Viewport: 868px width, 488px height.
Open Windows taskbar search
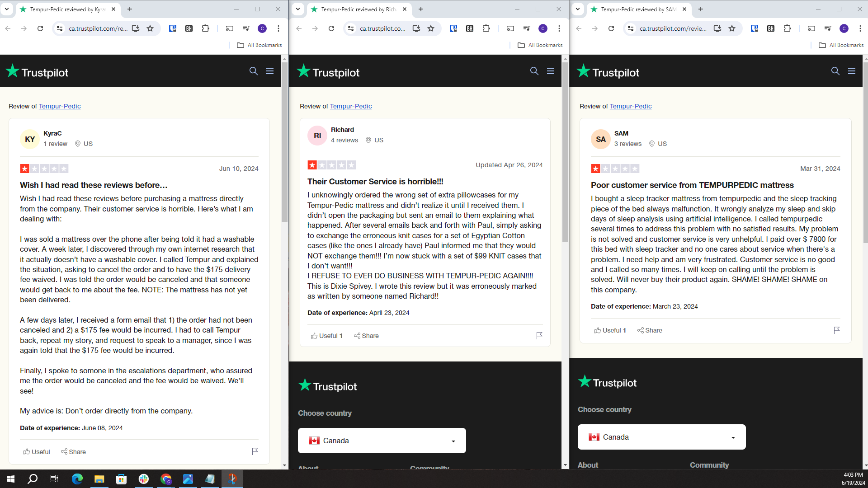[33, 479]
